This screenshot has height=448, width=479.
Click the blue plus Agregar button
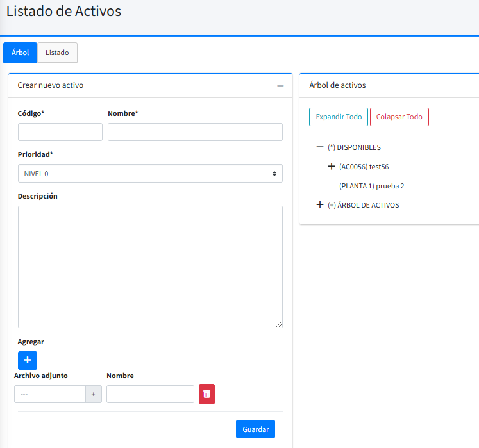(28, 360)
